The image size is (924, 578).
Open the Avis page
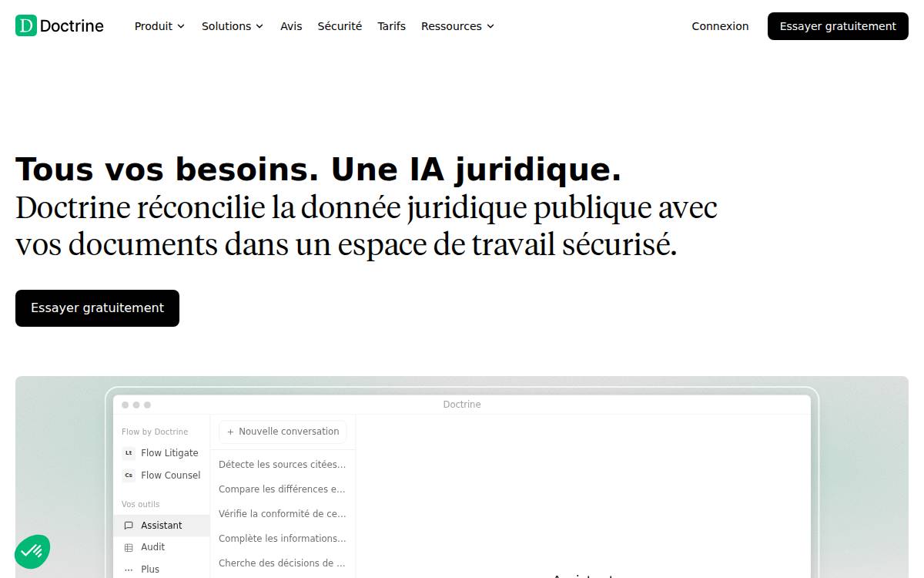pyautogui.click(x=291, y=26)
